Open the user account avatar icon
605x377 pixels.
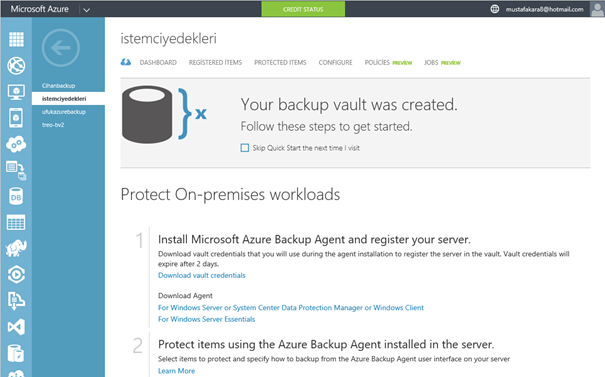(597, 9)
